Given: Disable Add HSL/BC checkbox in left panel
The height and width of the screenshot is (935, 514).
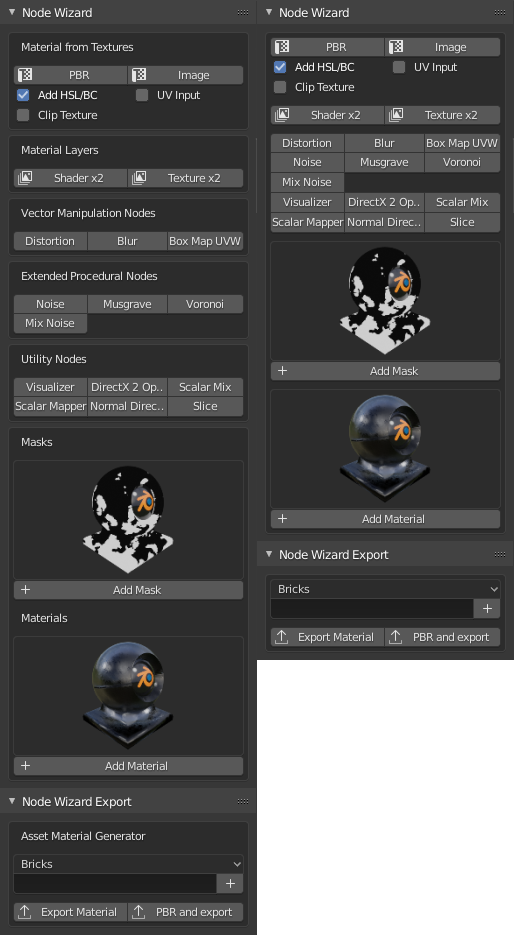Looking at the screenshot, I should (23, 95).
